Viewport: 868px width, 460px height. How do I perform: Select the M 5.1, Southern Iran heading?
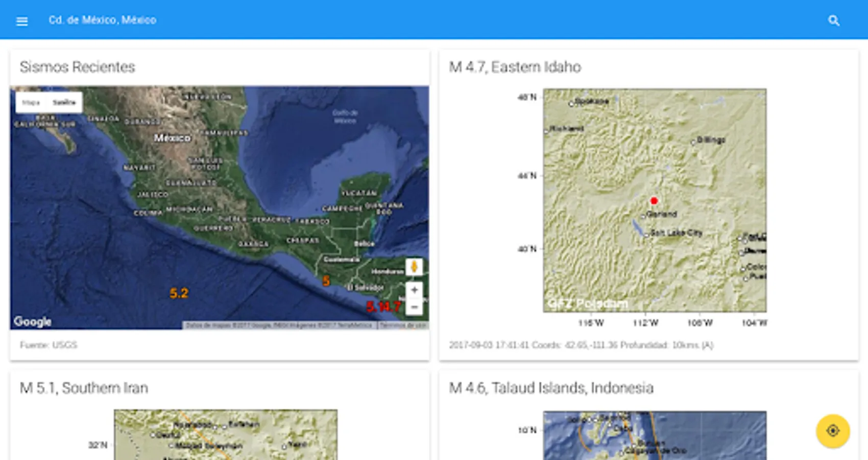click(x=84, y=388)
